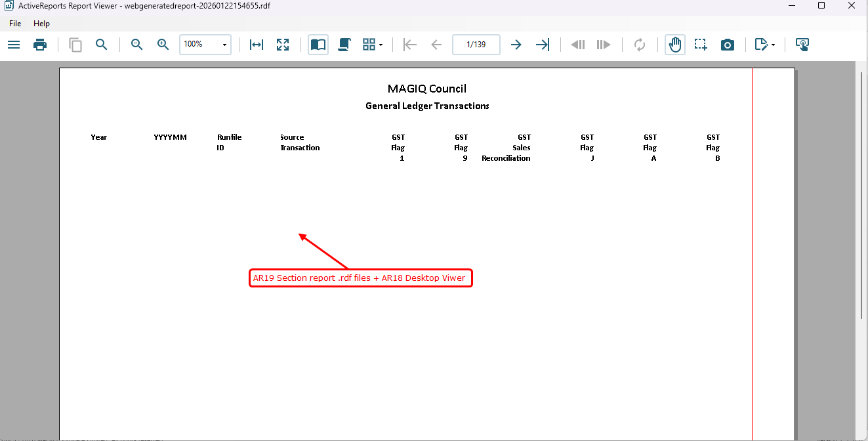Viewport: 868px width, 441px height.
Task: Click the Zoom out magnifier
Action: [136, 45]
